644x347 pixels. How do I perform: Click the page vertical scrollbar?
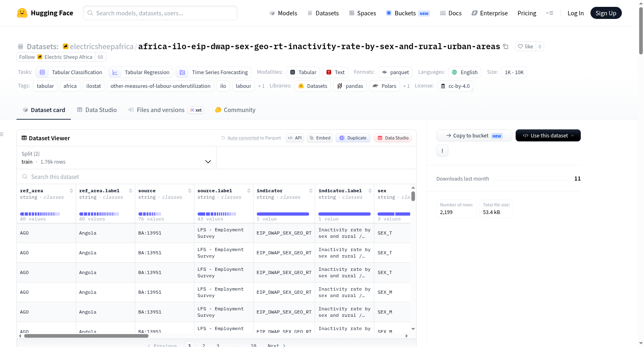click(641, 31)
